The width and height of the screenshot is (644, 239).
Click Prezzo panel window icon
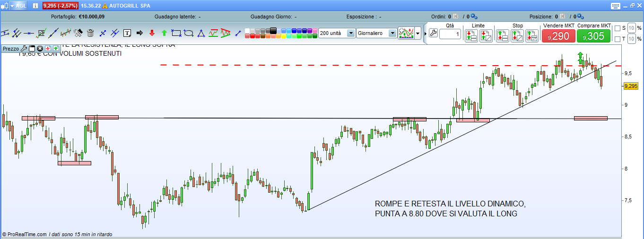pos(32,48)
